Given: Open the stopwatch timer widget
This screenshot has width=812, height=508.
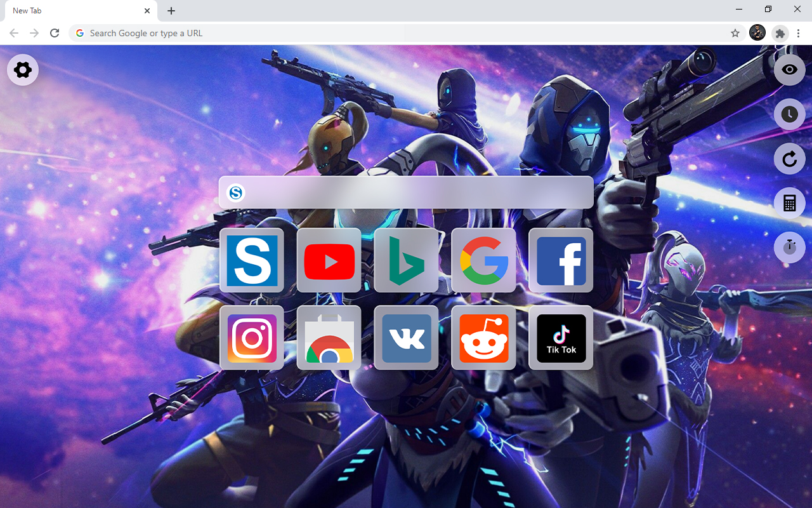Looking at the screenshot, I should click(789, 247).
